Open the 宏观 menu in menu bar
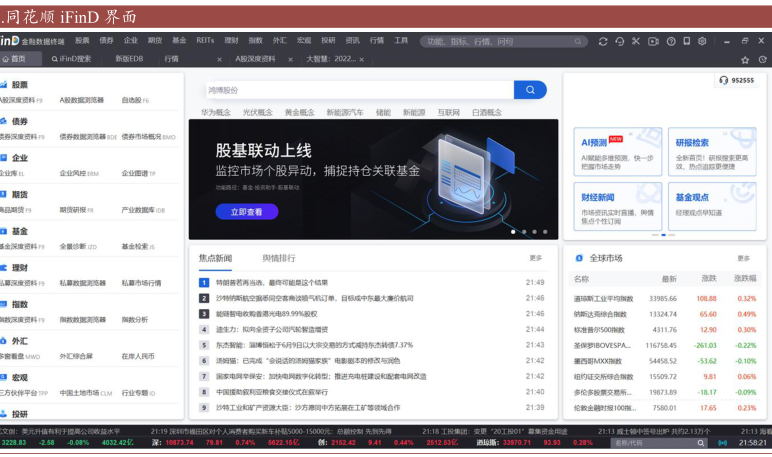The height and width of the screenshot is (457, 772). pos(304,41)
